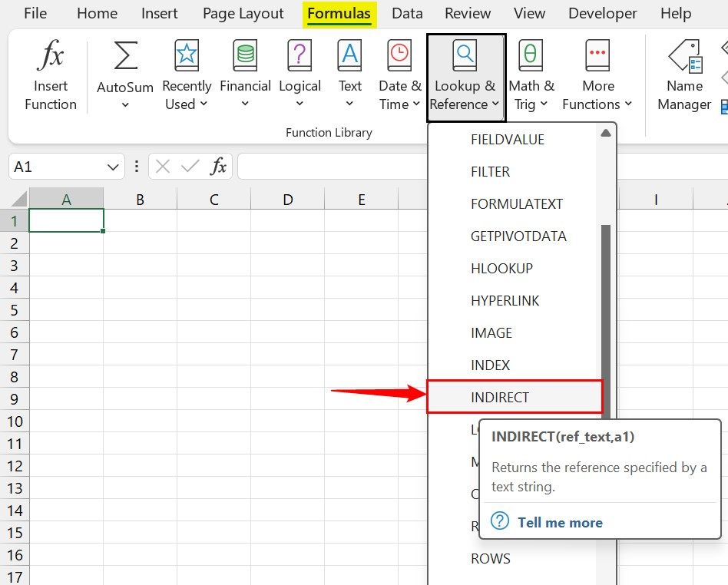Open the Help tab
This screenshot has height=585, width=728.
click(x=676, y=14)
